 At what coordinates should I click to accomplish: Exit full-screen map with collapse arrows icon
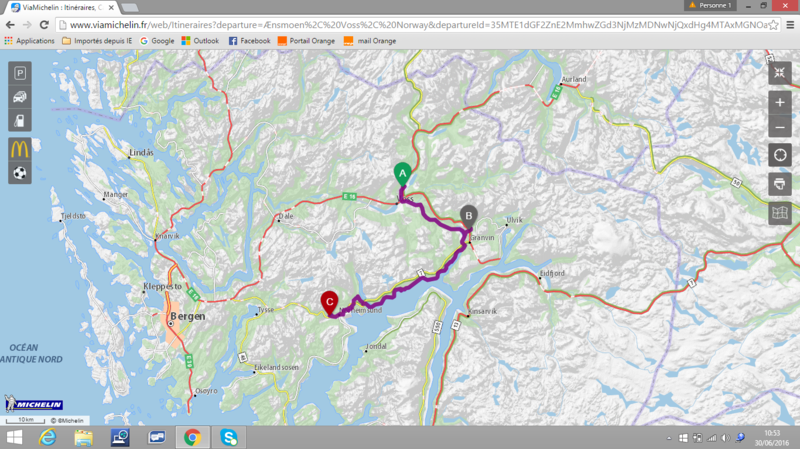780,72
